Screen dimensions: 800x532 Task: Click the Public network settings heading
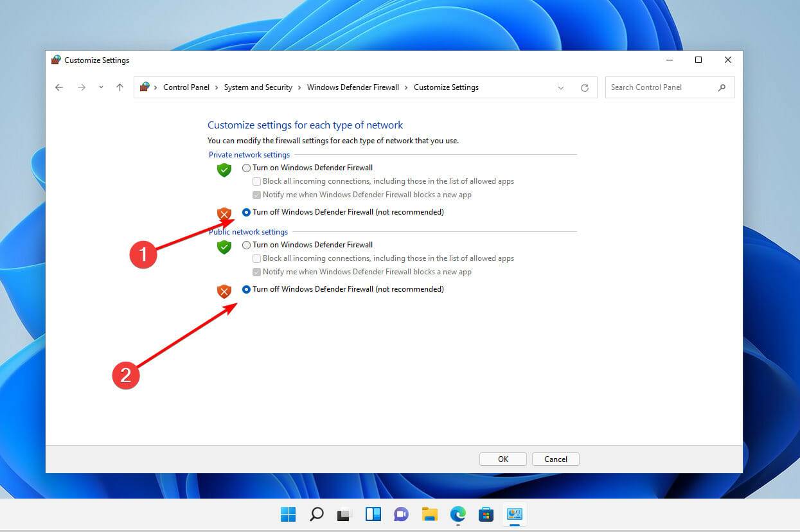pos(249,232)
